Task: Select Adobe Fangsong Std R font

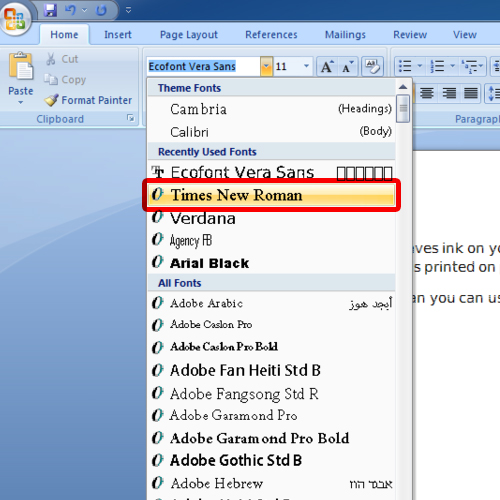Action: pos(271,394)
